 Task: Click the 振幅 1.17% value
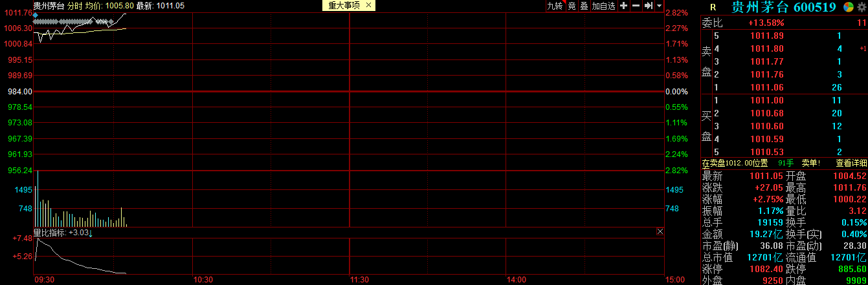click(x=771, y=211)
